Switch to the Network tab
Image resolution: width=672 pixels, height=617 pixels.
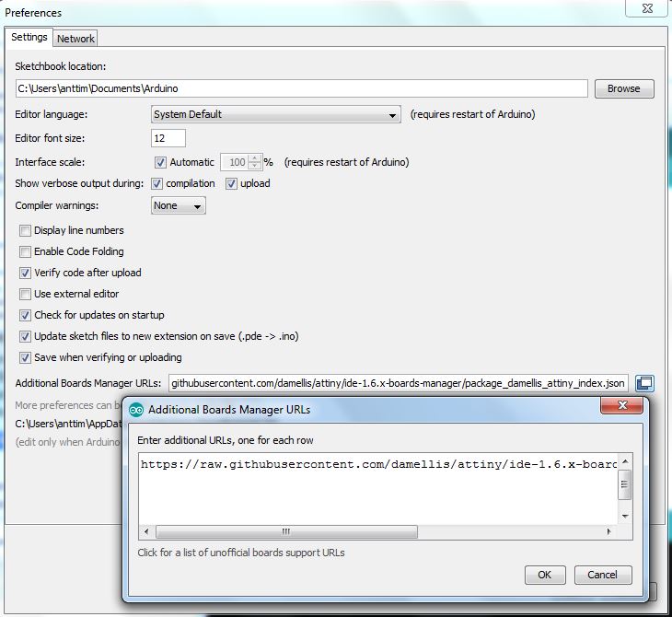(75, 39)
